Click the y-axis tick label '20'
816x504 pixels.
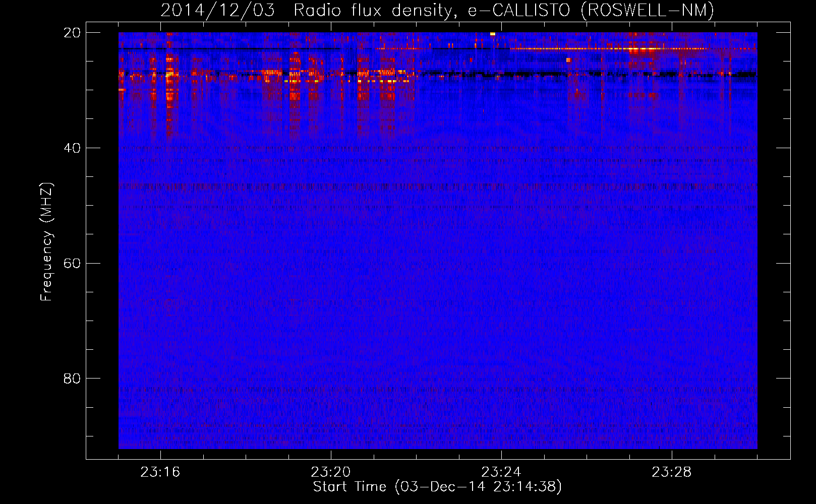pos(72,33)
